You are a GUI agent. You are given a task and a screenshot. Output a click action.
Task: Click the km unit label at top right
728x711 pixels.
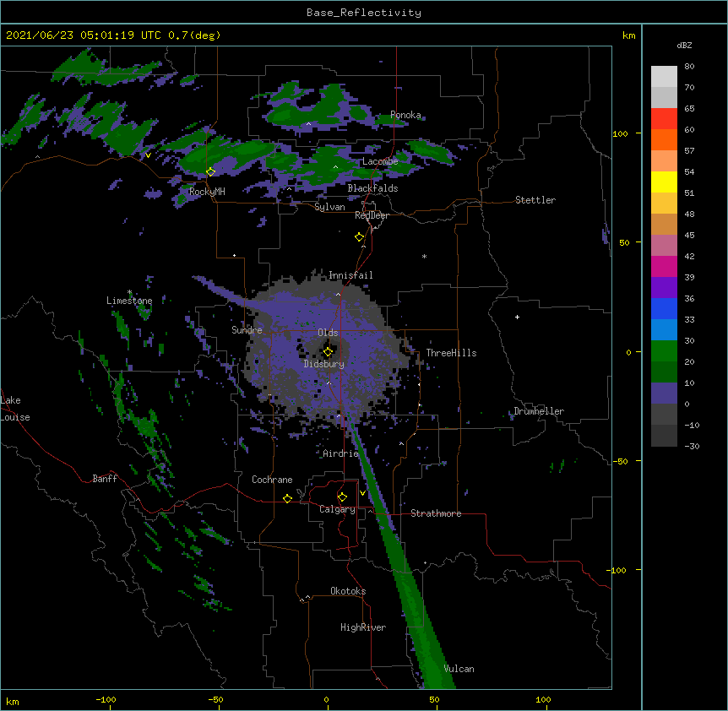tap(628, 35)
